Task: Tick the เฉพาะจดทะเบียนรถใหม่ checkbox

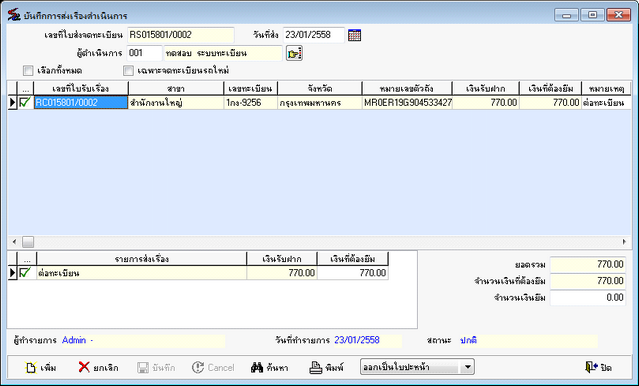Action: [x=128, y=71]
